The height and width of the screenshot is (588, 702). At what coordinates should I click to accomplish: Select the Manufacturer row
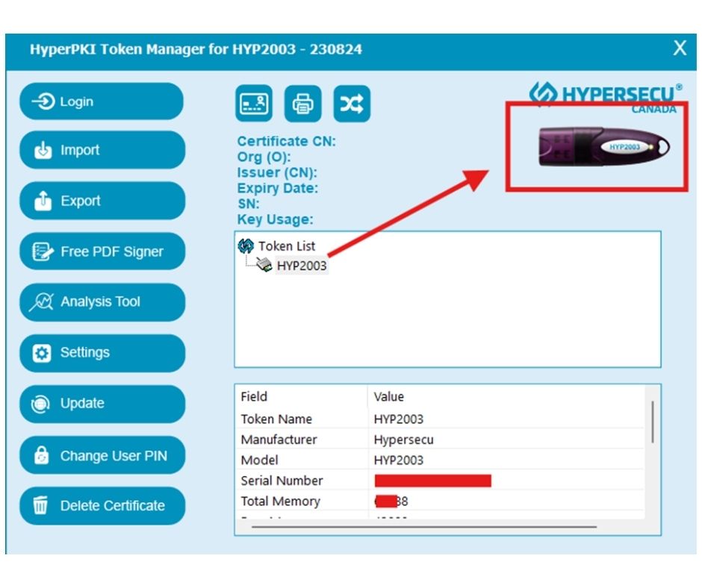tap(440, 440)
